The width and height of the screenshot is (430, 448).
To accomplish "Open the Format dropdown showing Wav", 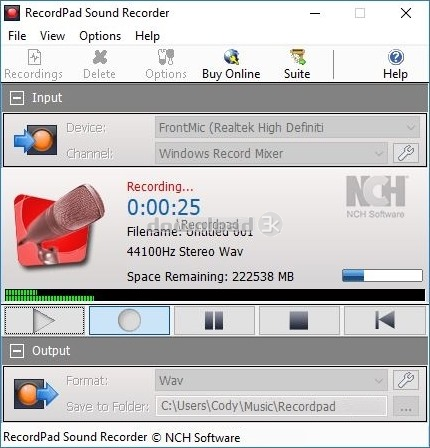I will click(271, 380).
